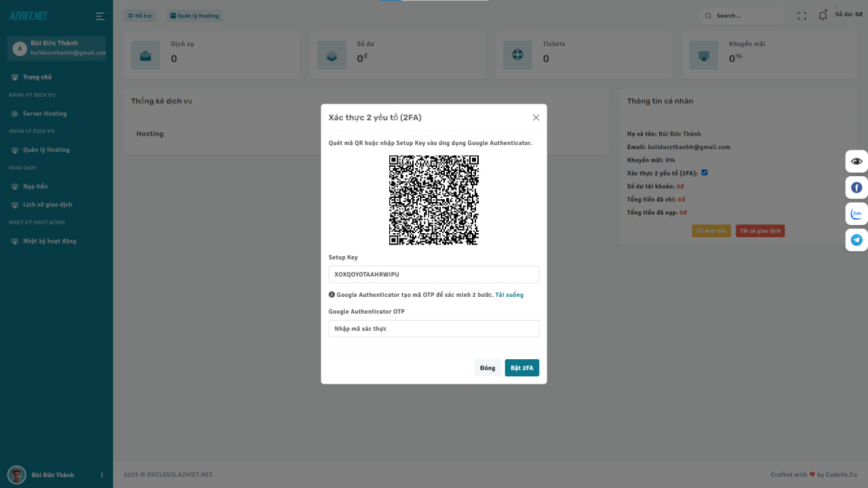Click the AZVIET.NET logo
The width and height of the screenshot is (868, 488).
tap(28, 16)
